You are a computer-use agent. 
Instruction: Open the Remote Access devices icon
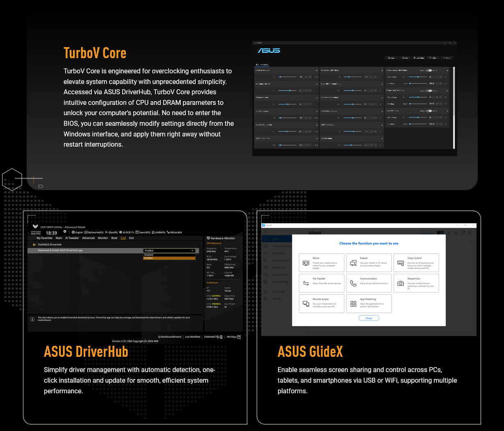point(306,304)
